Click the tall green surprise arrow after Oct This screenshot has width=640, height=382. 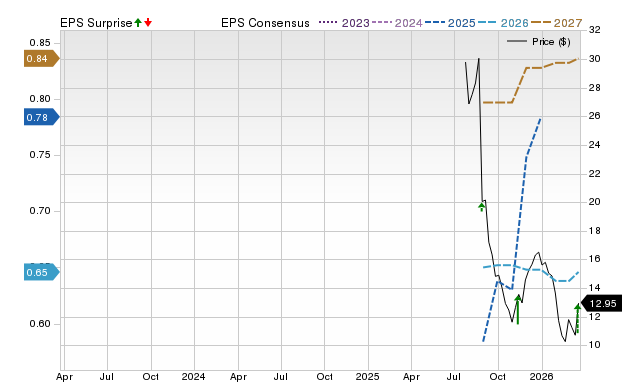pyautogui.click(x=518, y=309)
